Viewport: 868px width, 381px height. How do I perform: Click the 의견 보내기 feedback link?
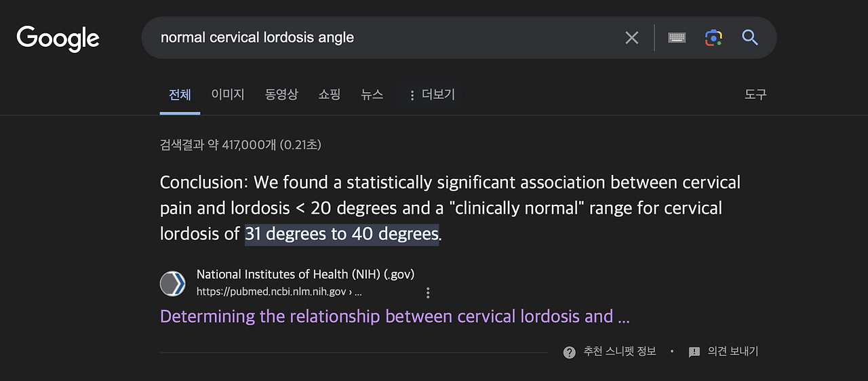[733, 352]
